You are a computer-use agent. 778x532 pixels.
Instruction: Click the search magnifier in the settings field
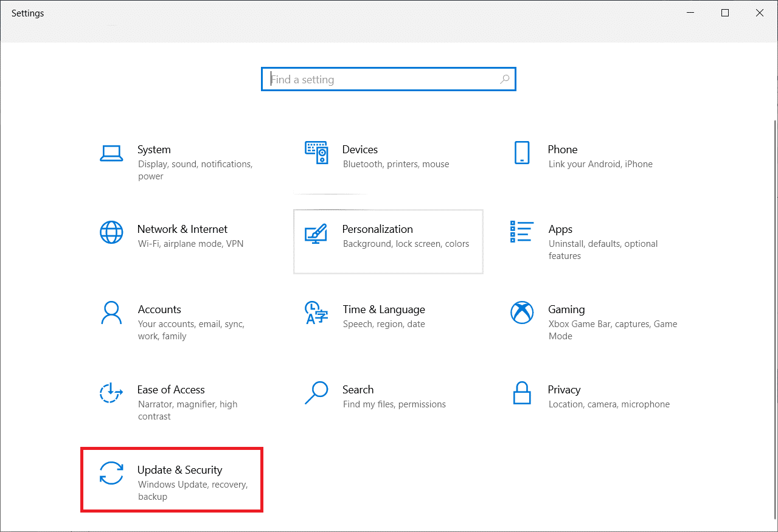click(x=504, y=79)
